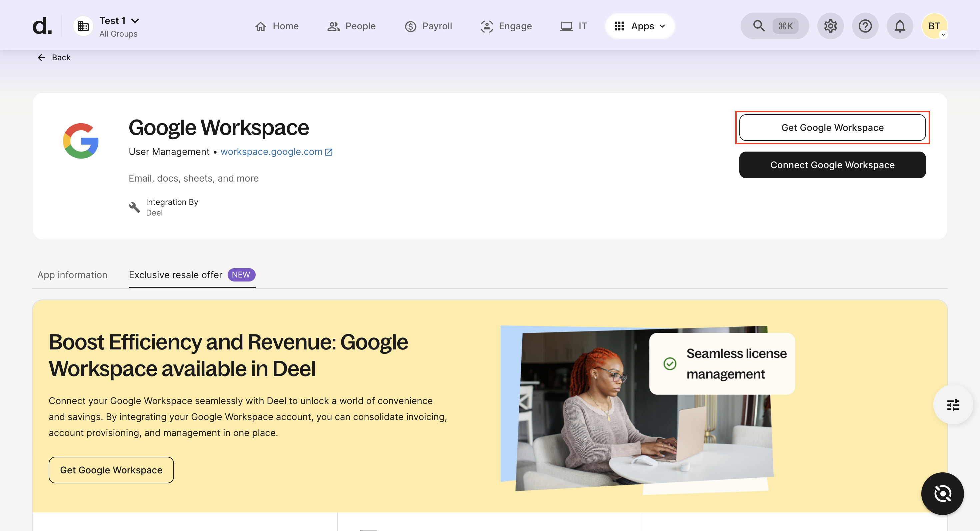Click Connect Google Workspace button

coord(832,165)
